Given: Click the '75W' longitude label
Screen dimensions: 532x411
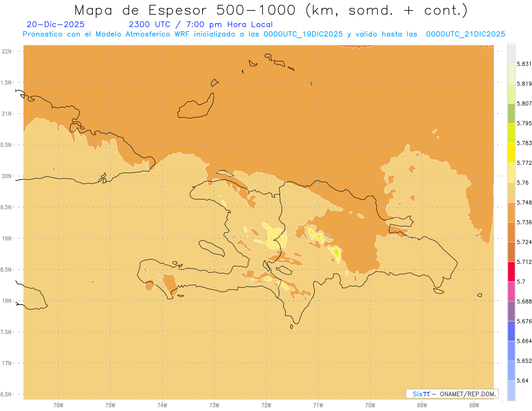Looking at the screenshot, I should [x=110, y=405].
